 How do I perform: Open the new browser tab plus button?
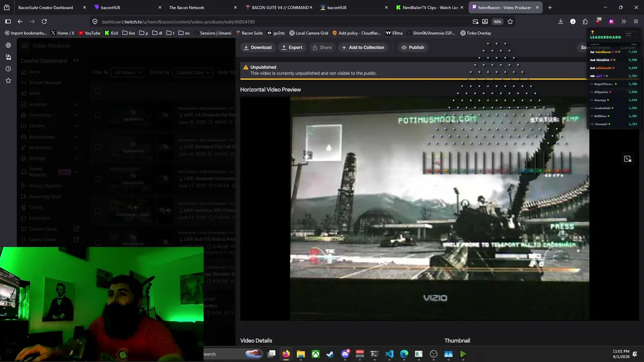pyautogui.click(x=549, y=8)
